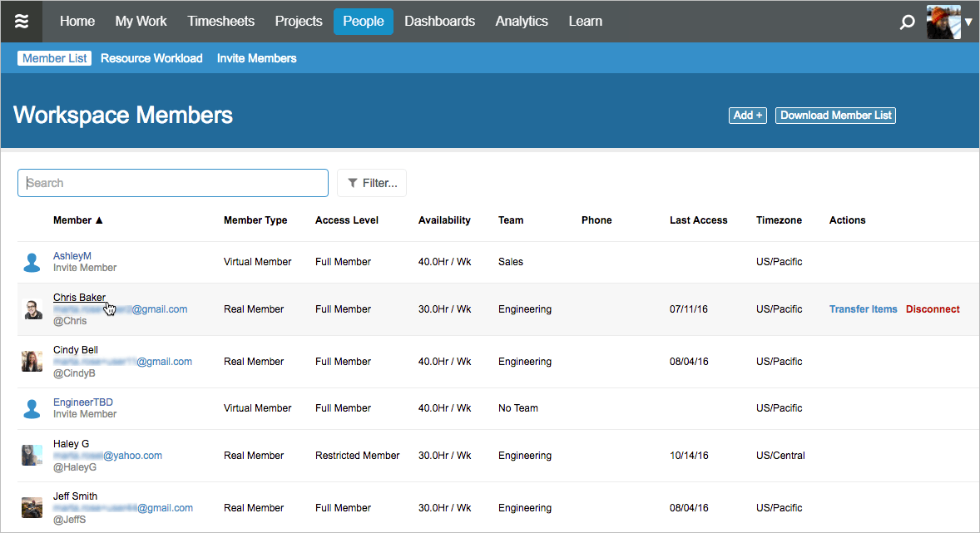The height and width of the screenshot is (533, 980).
Task: Open the Filter options
Action: click(371, 183)
